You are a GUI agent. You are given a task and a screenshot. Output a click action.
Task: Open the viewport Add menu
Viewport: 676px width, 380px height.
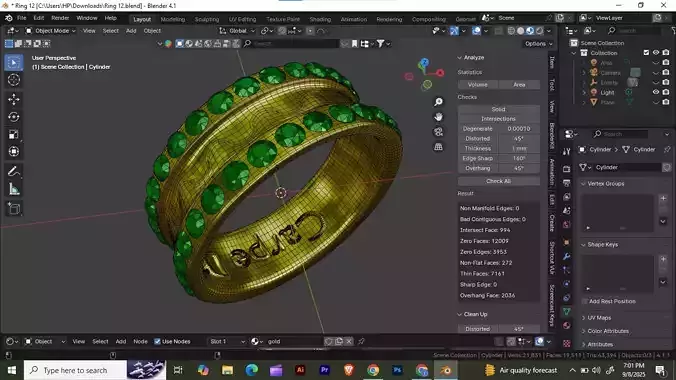click(x=131, y=31)
